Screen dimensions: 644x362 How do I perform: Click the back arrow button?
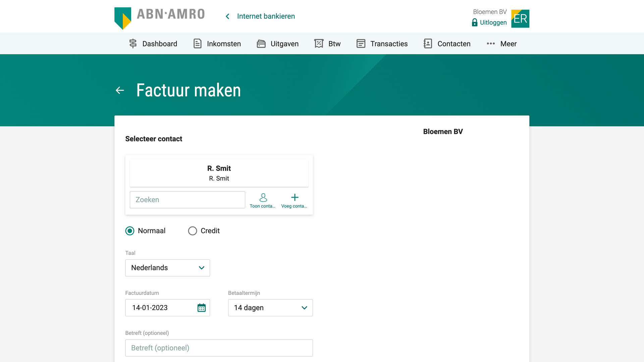point(120,90)
